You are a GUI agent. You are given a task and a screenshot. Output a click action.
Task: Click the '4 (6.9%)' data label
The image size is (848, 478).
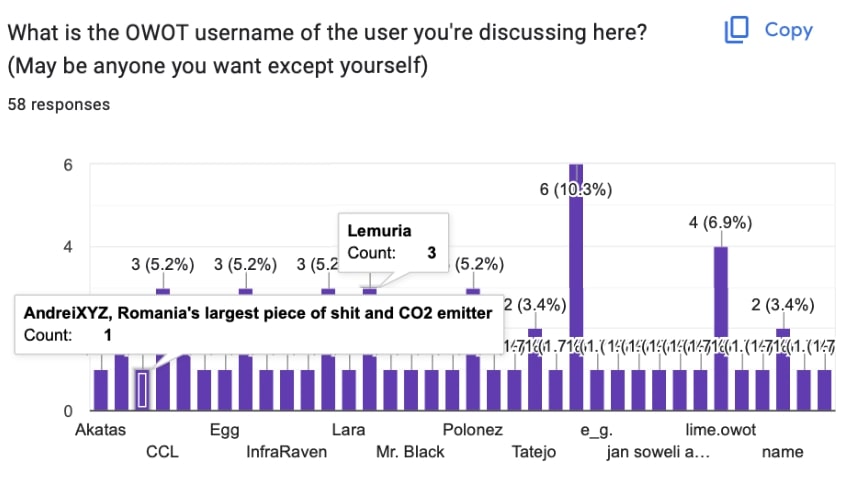720,223
